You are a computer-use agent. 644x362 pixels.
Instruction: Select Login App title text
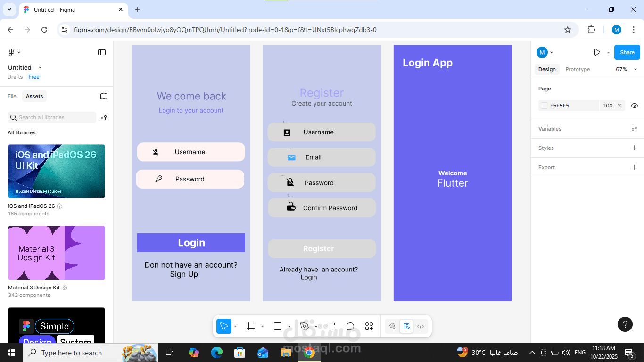click(x=428, y=63)
